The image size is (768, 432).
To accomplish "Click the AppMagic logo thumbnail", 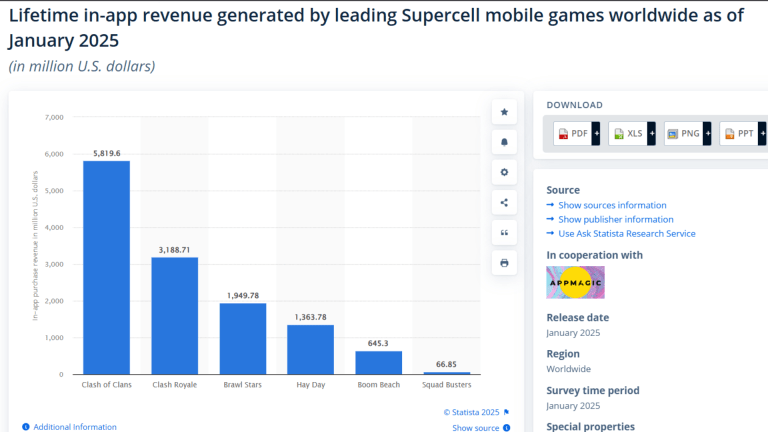I will click(575, 283).
